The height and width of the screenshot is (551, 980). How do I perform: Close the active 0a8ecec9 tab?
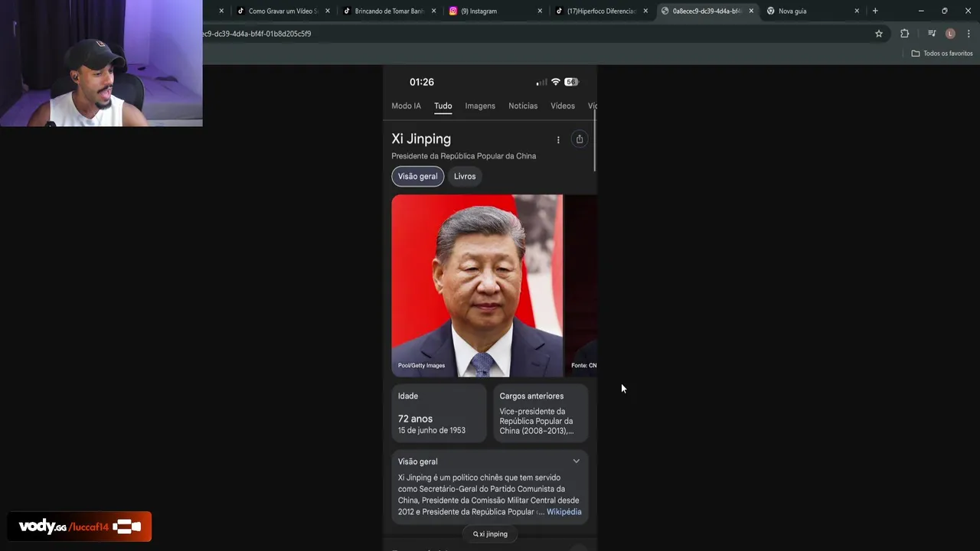(x=751, y=11)
